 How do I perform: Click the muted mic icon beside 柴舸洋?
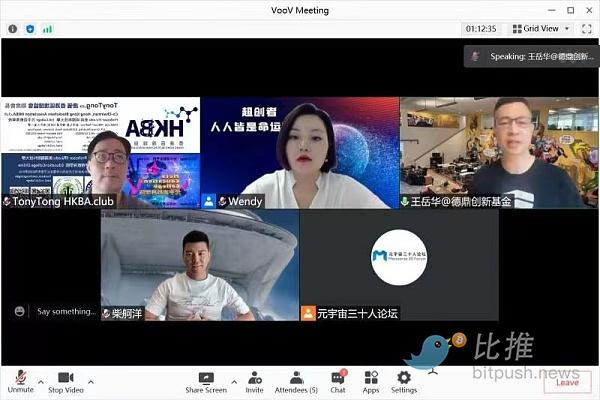click(106, 314)
